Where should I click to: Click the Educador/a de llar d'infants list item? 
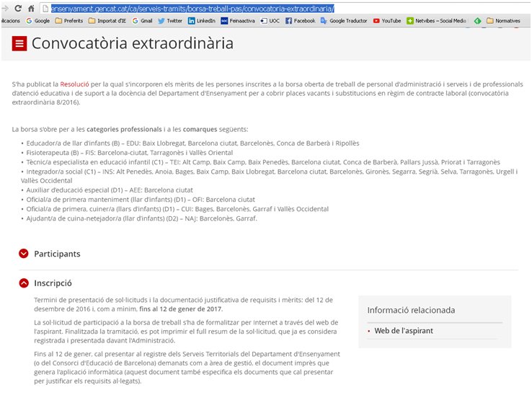click(x=192, y=143)
